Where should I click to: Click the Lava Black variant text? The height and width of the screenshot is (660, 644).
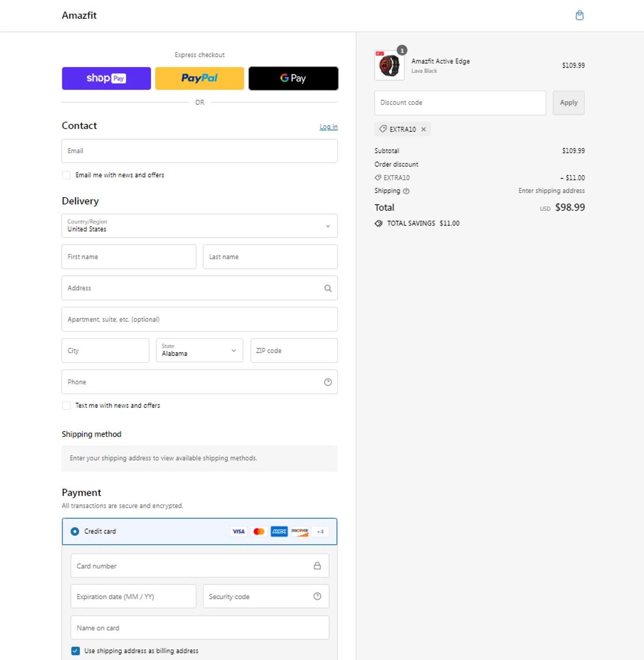(424, 71)
